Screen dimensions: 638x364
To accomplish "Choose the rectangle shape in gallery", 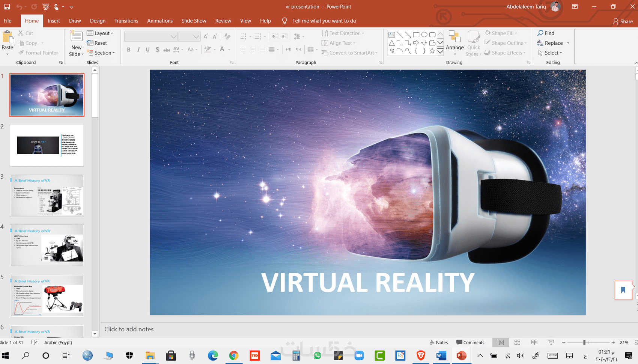I will (416, 35).
